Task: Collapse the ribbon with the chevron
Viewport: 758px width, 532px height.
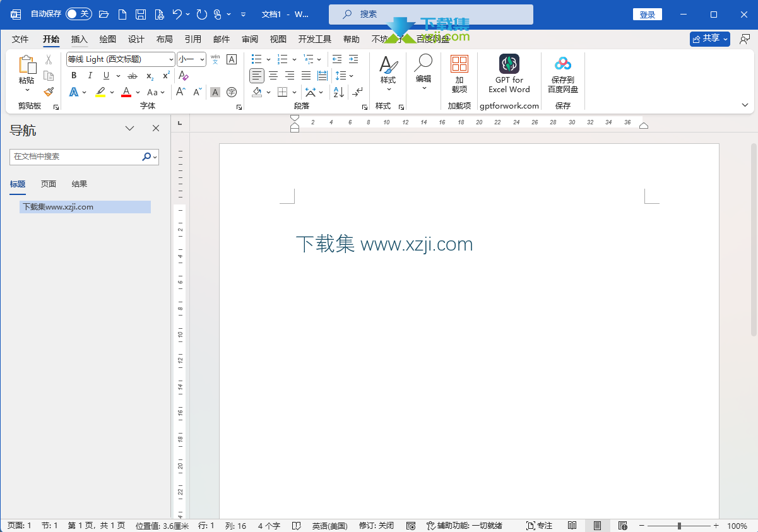Action: coord(745,105)
